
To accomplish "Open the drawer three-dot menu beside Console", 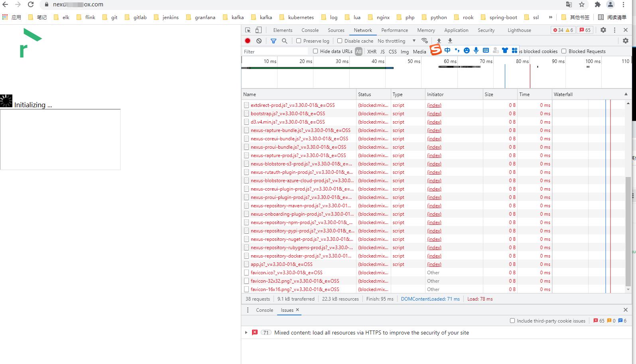I will pos(248,310).
